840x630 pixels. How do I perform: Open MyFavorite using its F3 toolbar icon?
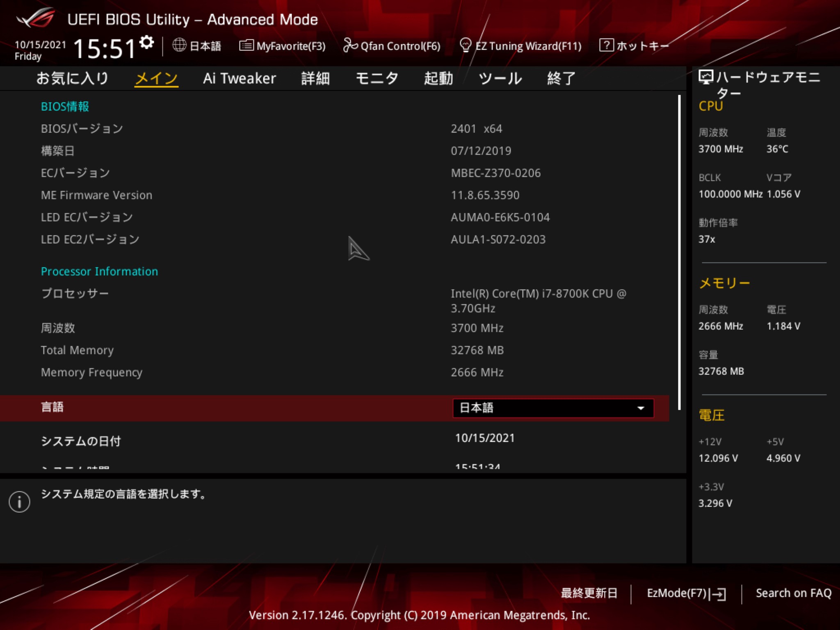[247, 46]
